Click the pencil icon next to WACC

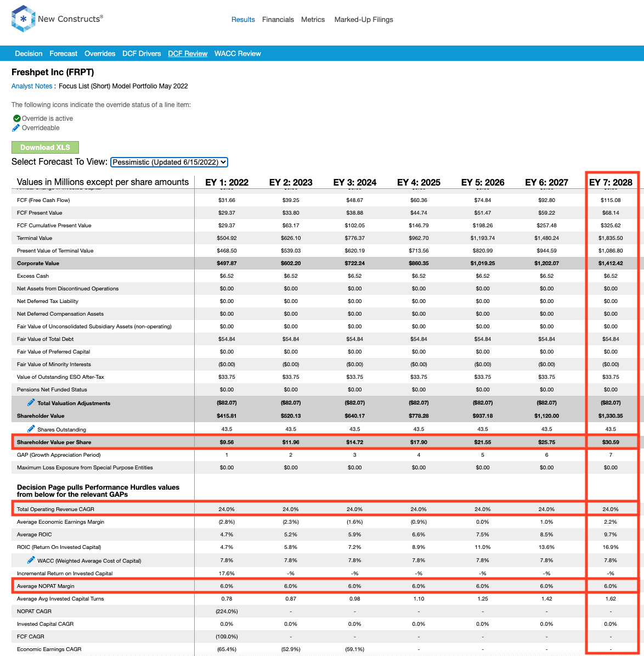[x=31, y=560]
